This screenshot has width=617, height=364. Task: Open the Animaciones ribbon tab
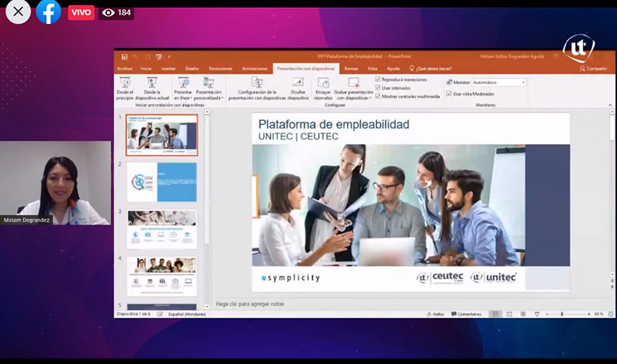coord(254,69)
